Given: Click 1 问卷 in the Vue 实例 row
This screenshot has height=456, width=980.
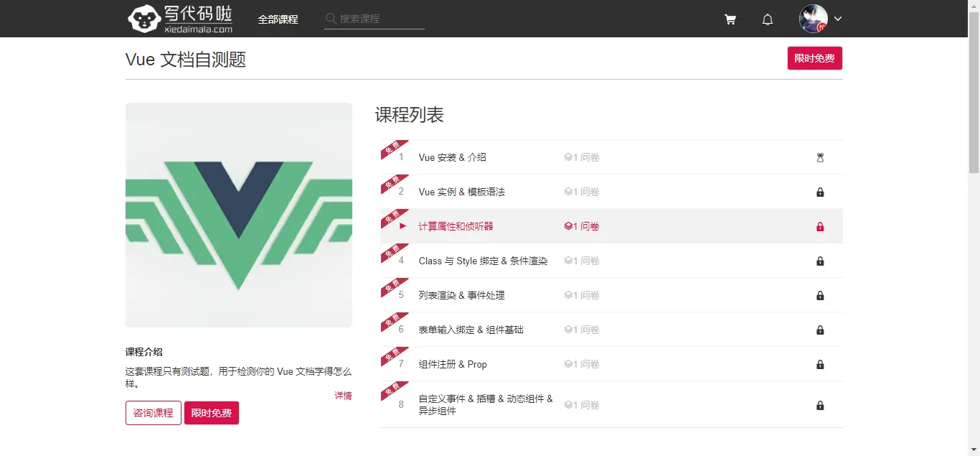Looking at the screenshot, I should tap(582, 192).
